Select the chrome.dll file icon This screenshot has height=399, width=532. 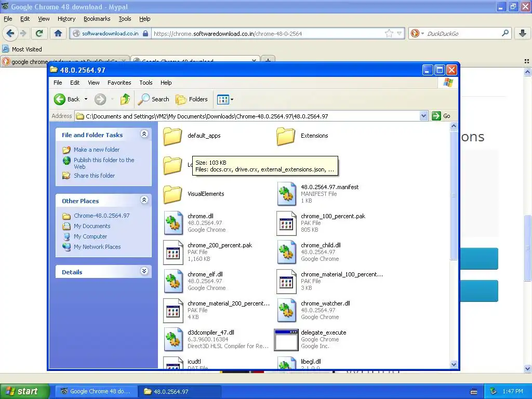click(174, 223)
